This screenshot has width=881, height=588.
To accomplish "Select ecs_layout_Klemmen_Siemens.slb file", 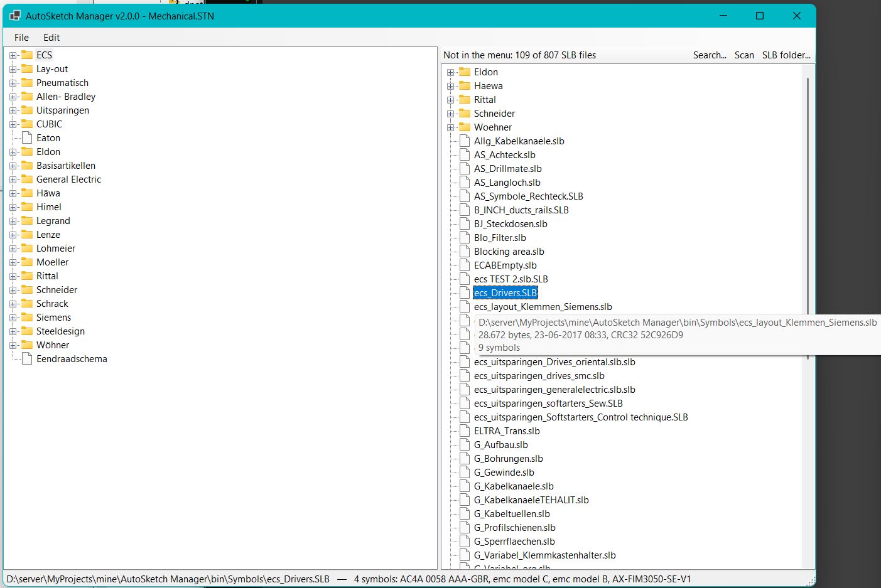I will point(543,306).
